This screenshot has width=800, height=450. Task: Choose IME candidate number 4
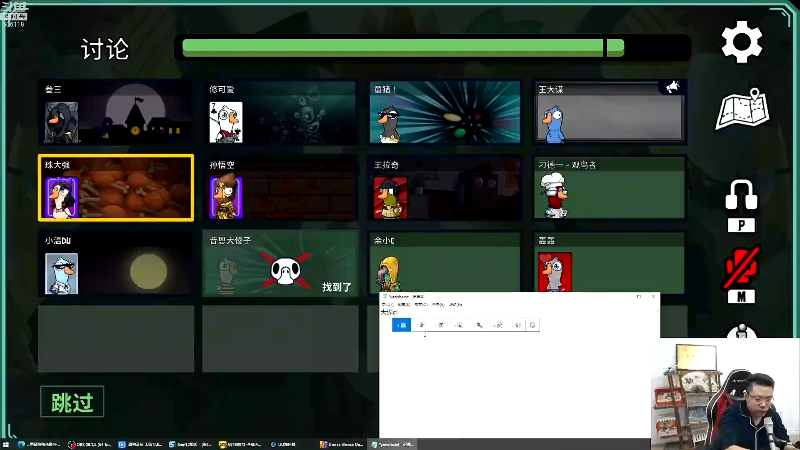(459, 325)
